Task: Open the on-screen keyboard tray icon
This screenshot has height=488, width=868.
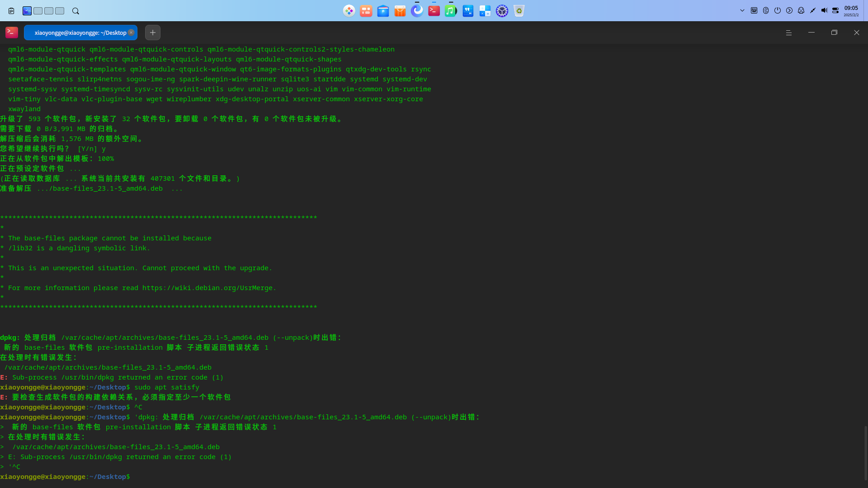Action: [754, 10]
